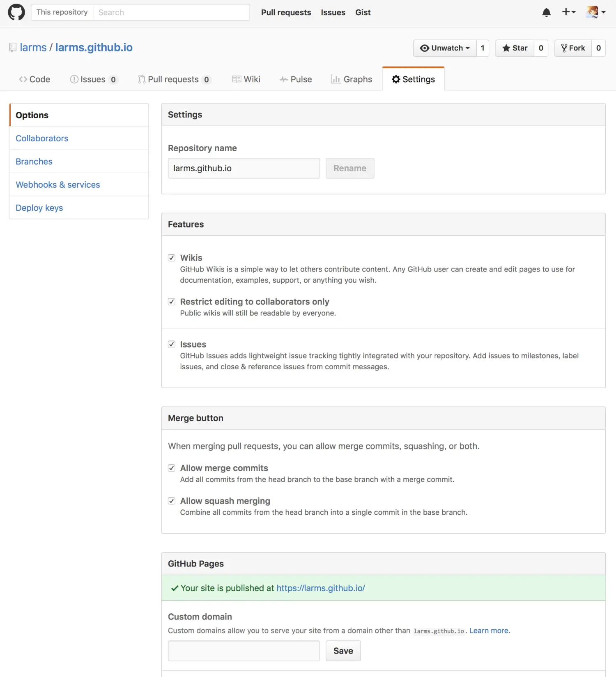616x677 pixels.
Task: Open Gist in the top navigation
Action: click(363, 12)
